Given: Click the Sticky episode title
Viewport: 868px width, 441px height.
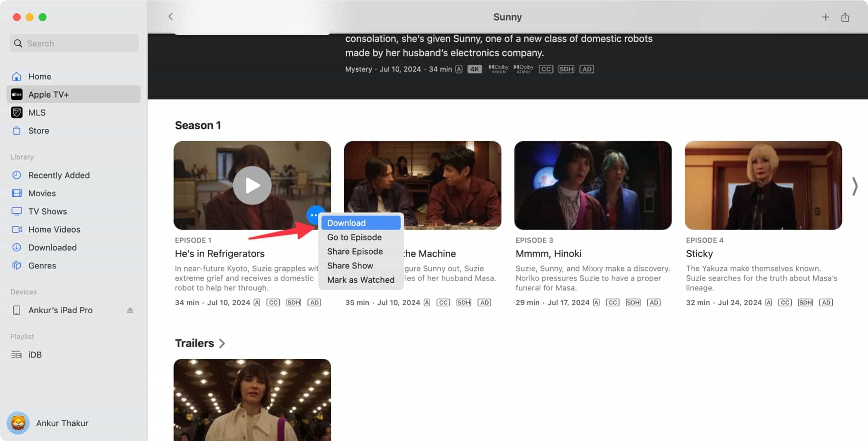Looking at the screenshot, I should pyautogui.click(x=699, y=253).
